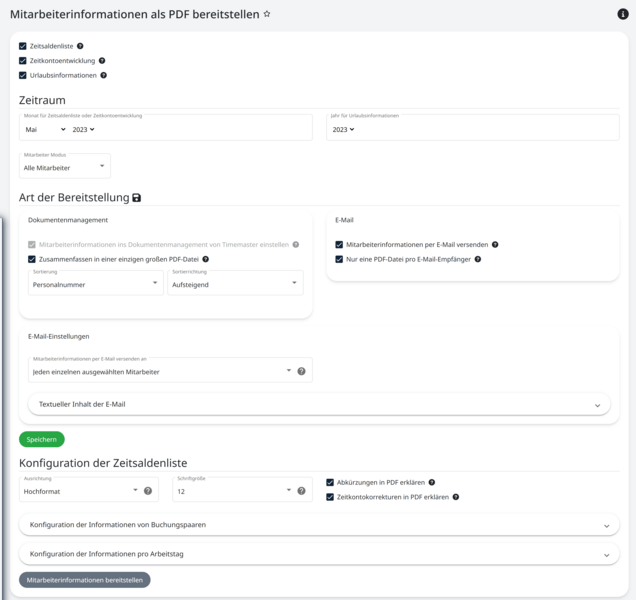Disable Mitarbeiterinformationen per E-Mail versenden checkbox

340,244
